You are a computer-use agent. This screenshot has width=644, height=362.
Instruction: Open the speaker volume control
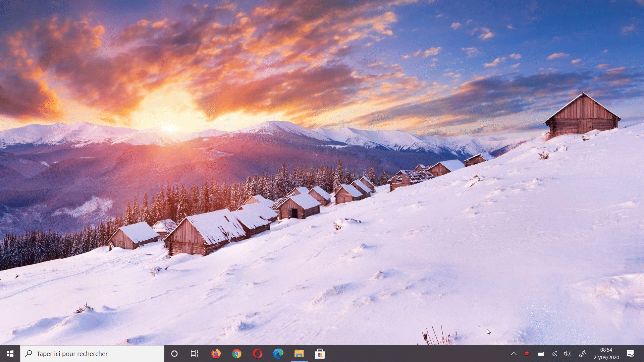point(567,354)
